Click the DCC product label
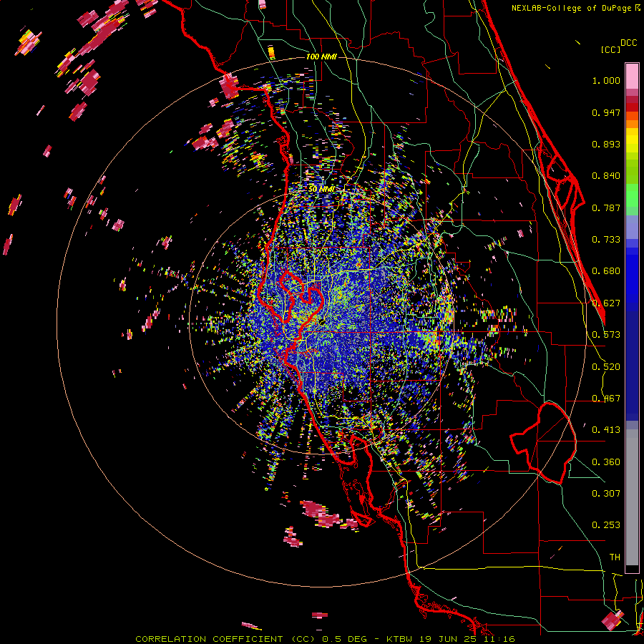 [628, 43]
